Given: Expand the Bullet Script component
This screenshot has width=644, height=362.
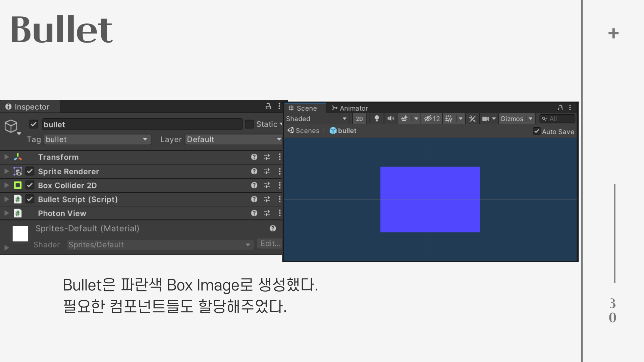Looking at the screenshot, I should point(6,199).
